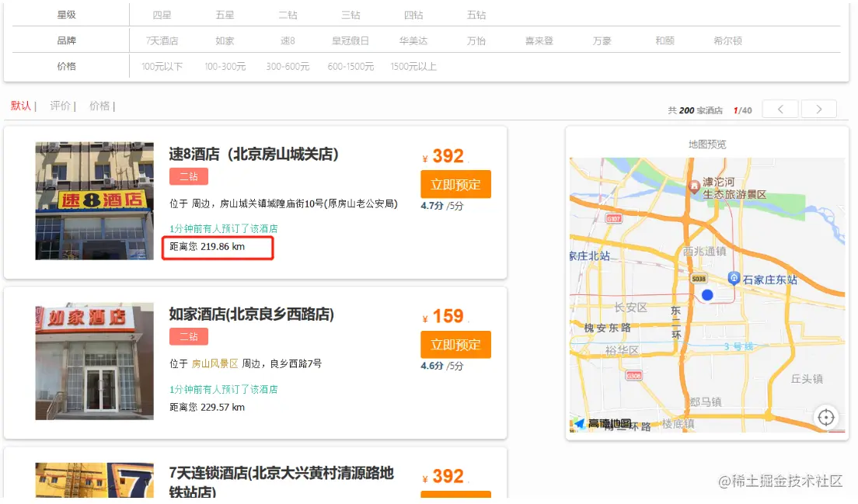Click the blue location dot on map
Screen dimensions: 858x504
[707, 295]
